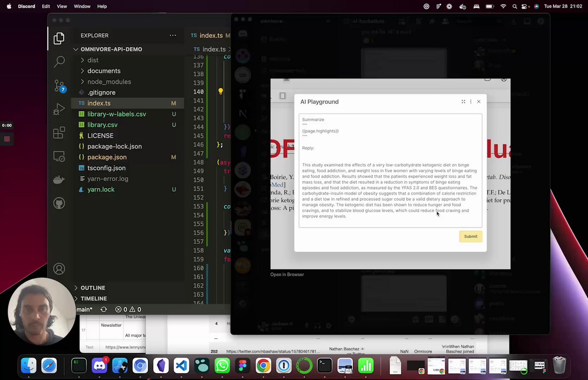
Task: Open Google Chrome from the dock
Action: pos(263,366)
